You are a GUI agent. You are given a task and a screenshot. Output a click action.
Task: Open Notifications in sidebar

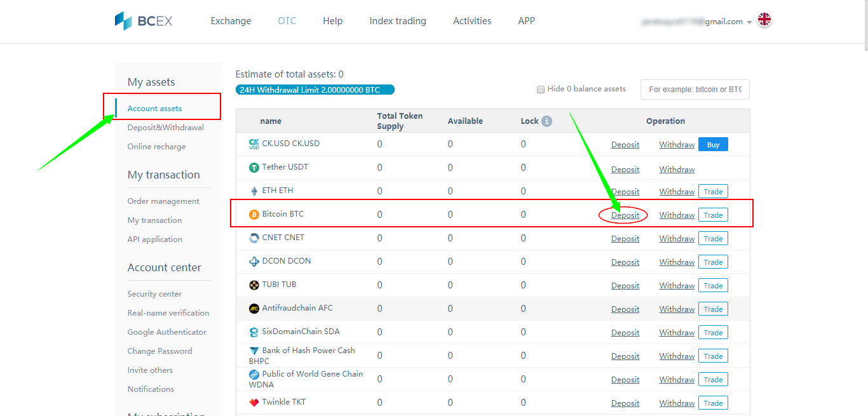pyautogui.click(x=151, y=389)
